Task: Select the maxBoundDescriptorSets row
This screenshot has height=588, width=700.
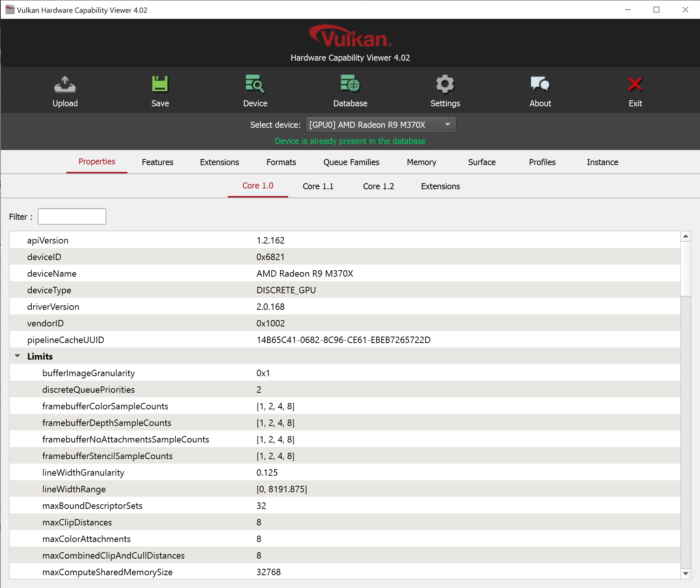Action: [x=345, y=505]
